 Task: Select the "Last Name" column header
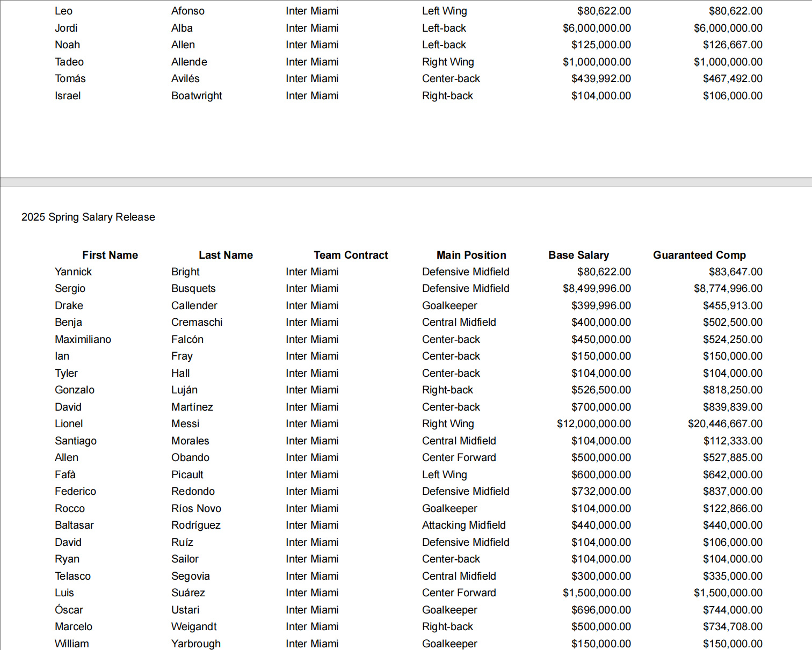[x=226, y=255]
